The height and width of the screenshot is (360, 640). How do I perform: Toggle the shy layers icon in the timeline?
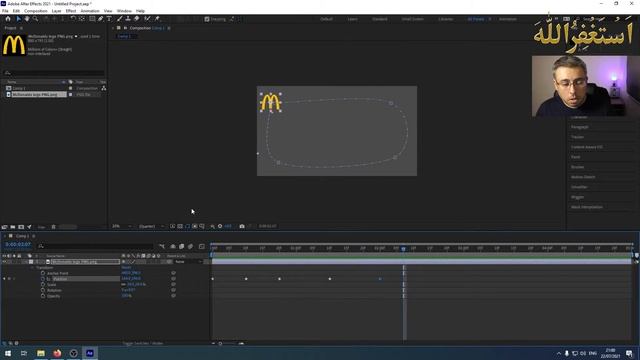(173, 247)
